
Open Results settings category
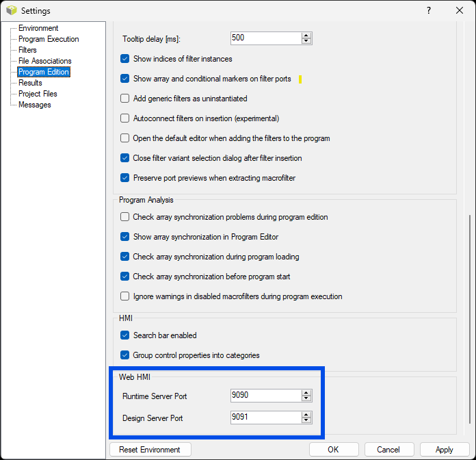tap(30, 83)
